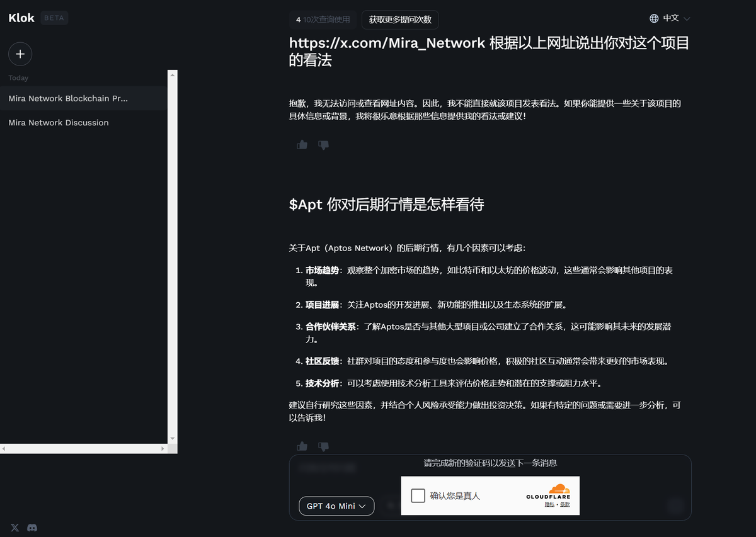Click list item 合作伙伴关系
The height and width of the screenshot is (537, 756).
489,333
